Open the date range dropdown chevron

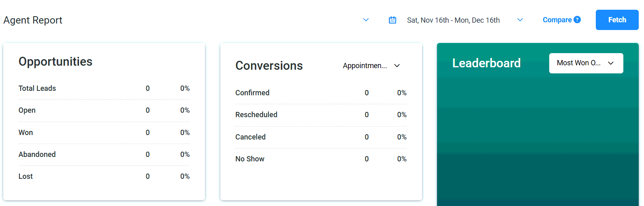pos(520,20)
